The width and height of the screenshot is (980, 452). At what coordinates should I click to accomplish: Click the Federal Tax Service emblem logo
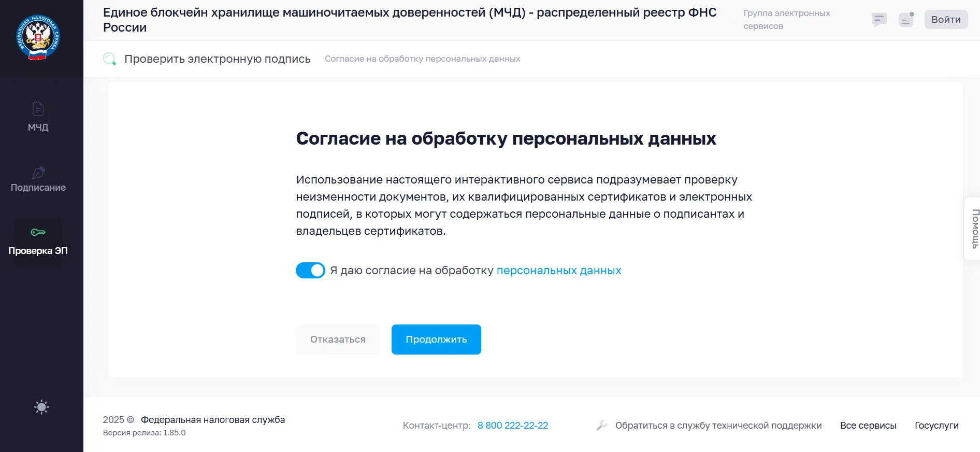tap(38, 37)
